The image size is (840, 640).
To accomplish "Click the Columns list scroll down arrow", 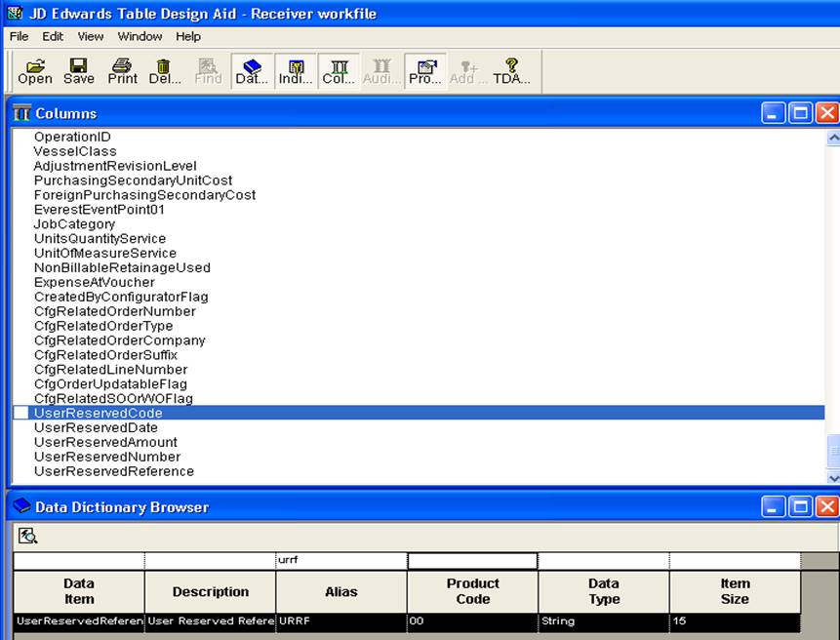I will click(833, 477).
